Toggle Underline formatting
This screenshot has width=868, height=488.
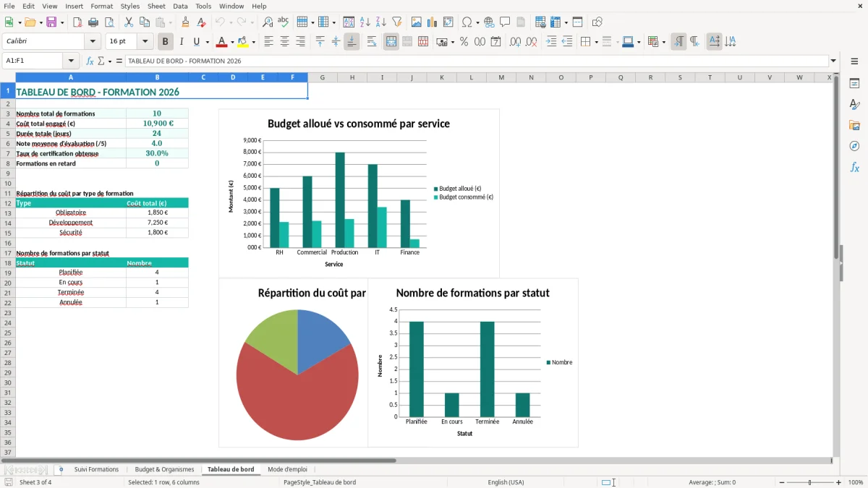point(197,42)
